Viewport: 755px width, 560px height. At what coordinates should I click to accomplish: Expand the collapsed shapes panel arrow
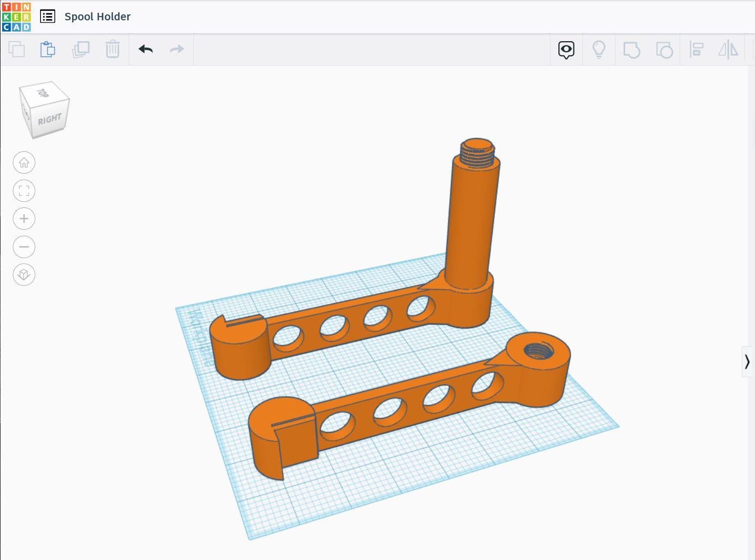click(747, 362)
